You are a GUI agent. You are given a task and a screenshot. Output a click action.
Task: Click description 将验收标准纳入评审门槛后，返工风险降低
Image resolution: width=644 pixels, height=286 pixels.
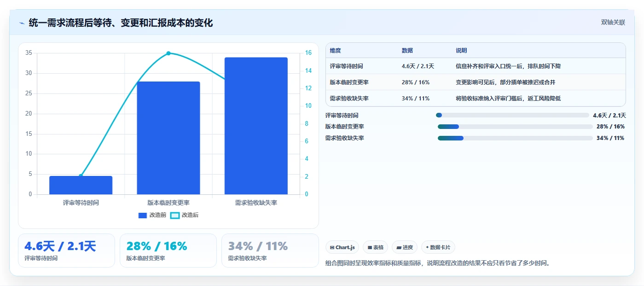coord(508,99)
